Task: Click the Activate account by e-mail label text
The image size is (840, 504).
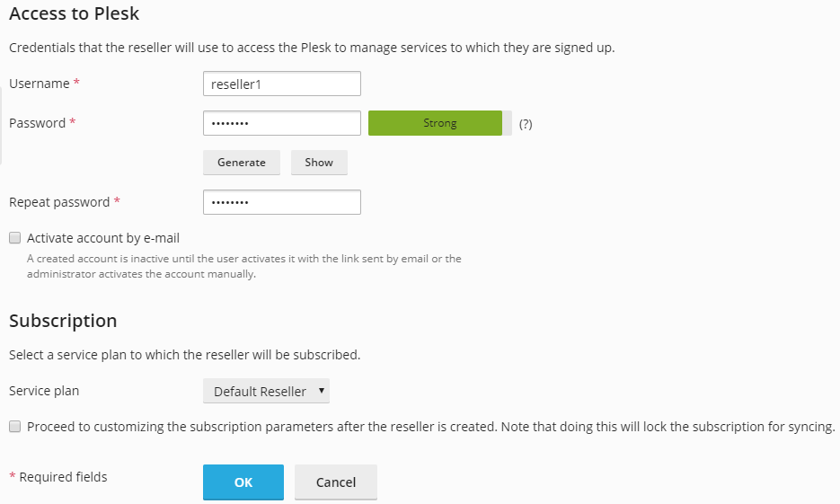Action: [103, 238]
